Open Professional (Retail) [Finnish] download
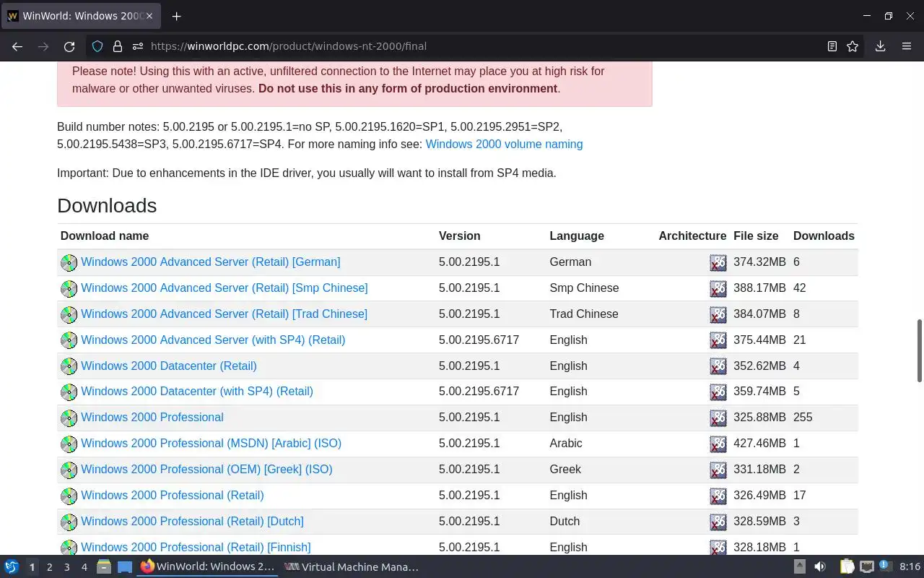 [196, 547]
